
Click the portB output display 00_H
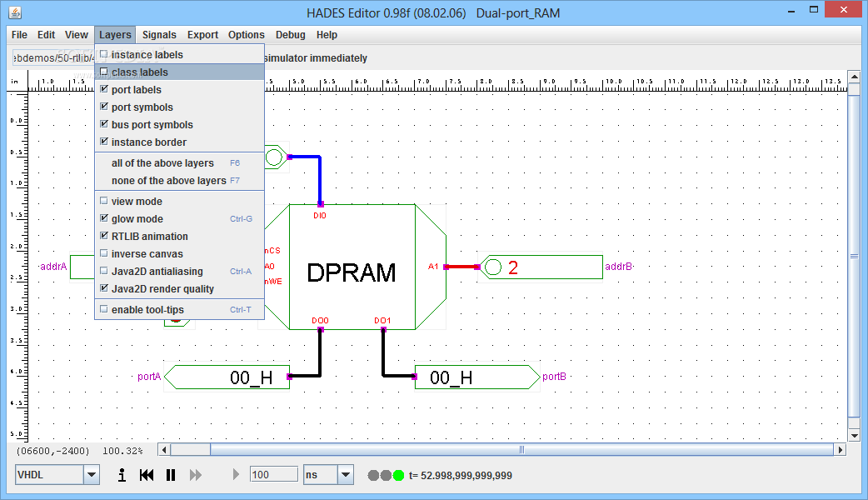(x=477, y=377)
